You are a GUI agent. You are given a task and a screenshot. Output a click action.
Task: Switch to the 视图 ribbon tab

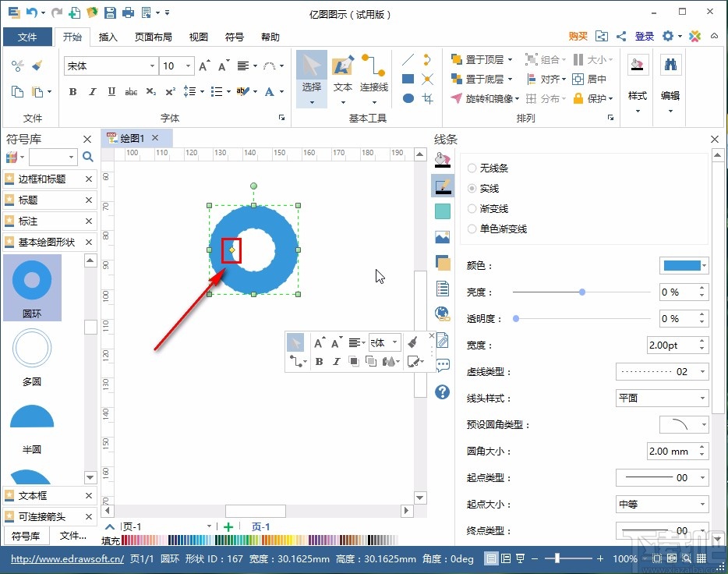point(198,37)
